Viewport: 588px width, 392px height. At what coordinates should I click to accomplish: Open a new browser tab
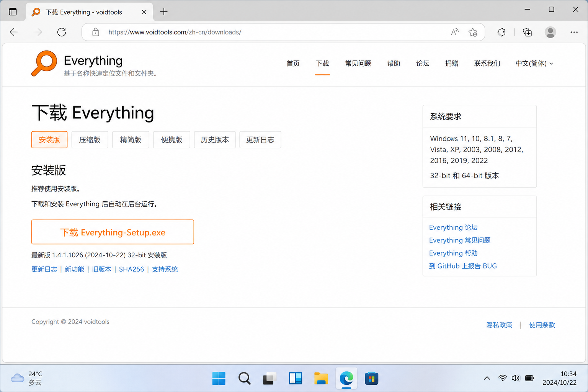pyautogui.click(x=164, y=12)
